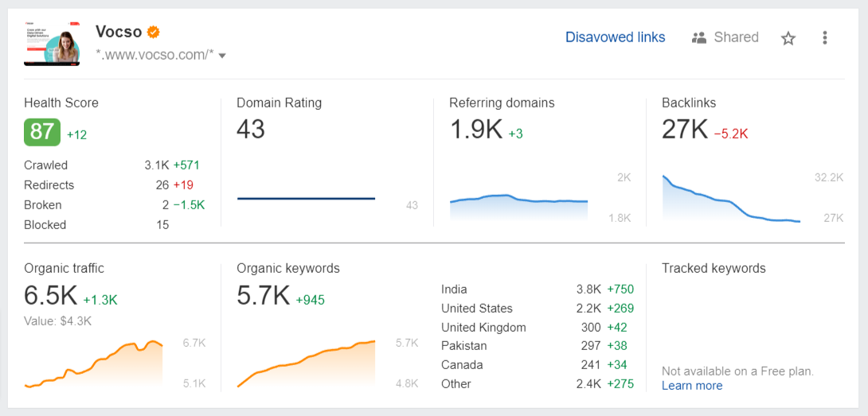Click the Organic keywords value 5.7K
Image resolution: width=868 pixels, height=416 pixels.
pyautogui.click(x=263, y=297)
